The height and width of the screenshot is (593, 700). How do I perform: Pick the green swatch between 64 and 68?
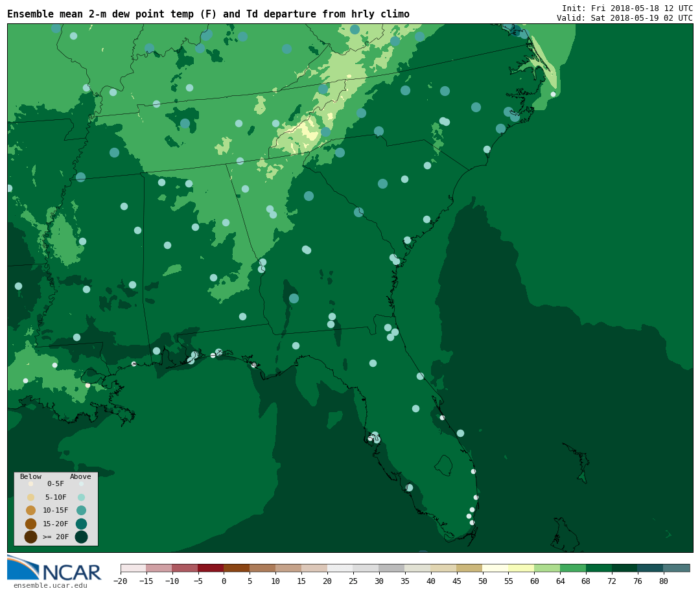(573, 568)
